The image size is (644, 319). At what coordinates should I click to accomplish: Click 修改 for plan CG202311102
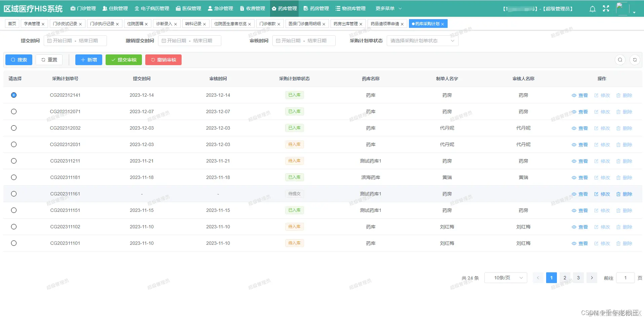click(602, 227)
